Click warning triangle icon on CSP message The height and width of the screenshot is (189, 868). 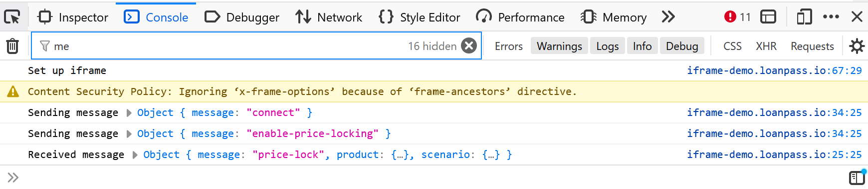13,91
